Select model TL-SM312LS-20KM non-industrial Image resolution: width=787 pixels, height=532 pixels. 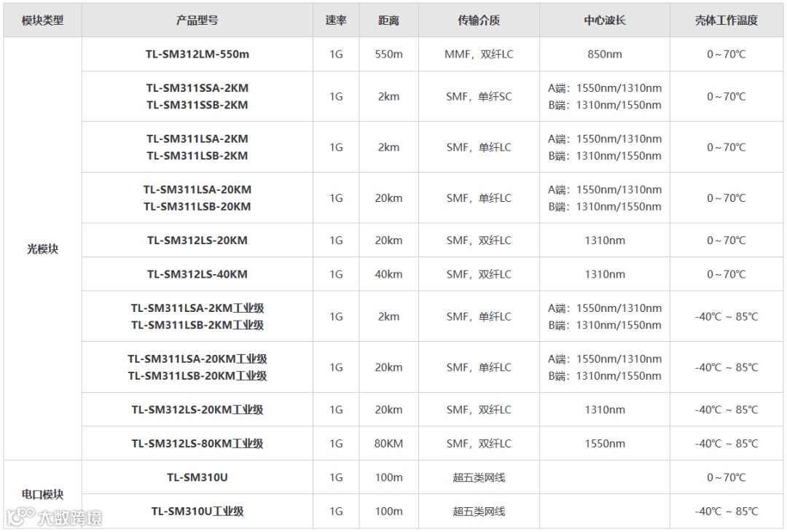click(x=197, y=240)
